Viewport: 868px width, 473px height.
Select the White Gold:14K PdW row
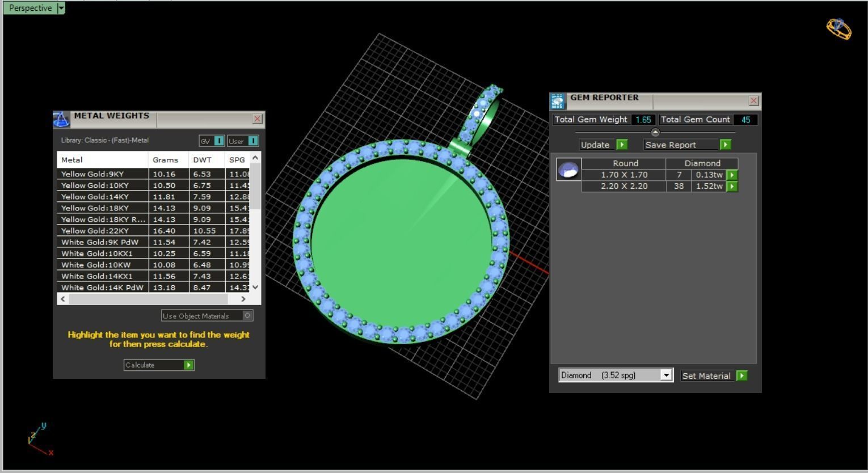[x=153, y=288]
